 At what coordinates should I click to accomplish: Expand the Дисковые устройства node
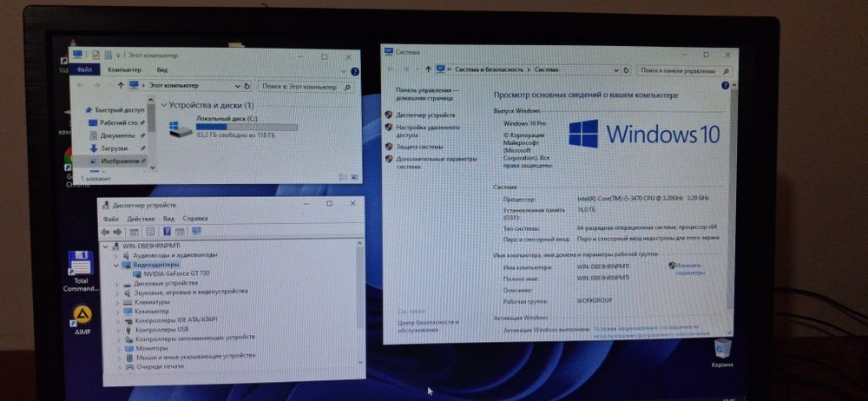pos(117,283)
